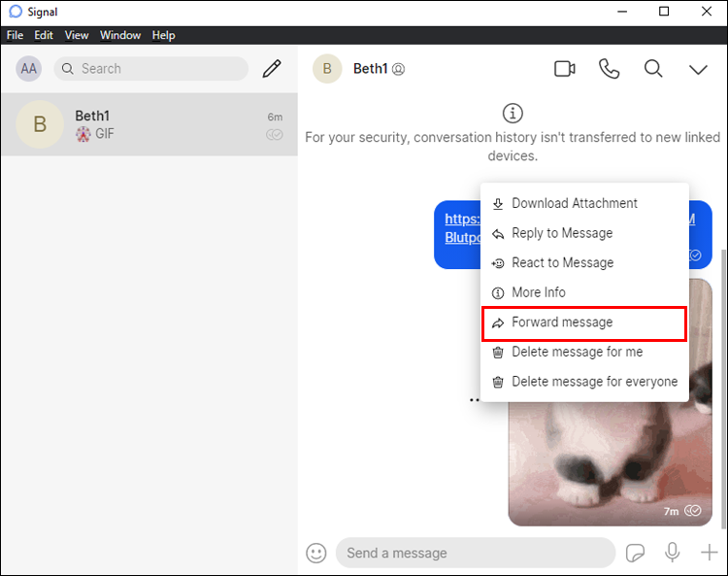Minimize the Signal window

click(622, 12)
